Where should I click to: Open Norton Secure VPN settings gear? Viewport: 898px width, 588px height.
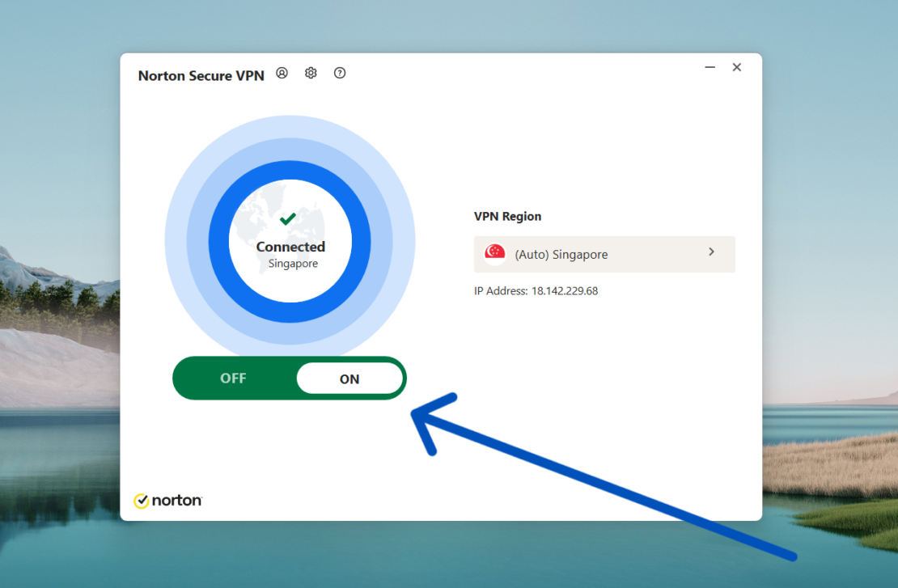[x=311, y=73]
